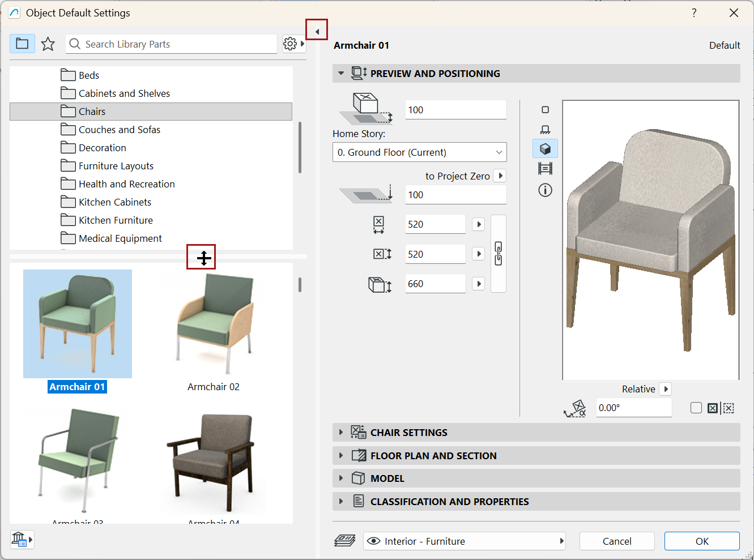
Task: Switch to folder view of library
Action: pos(22,44)
